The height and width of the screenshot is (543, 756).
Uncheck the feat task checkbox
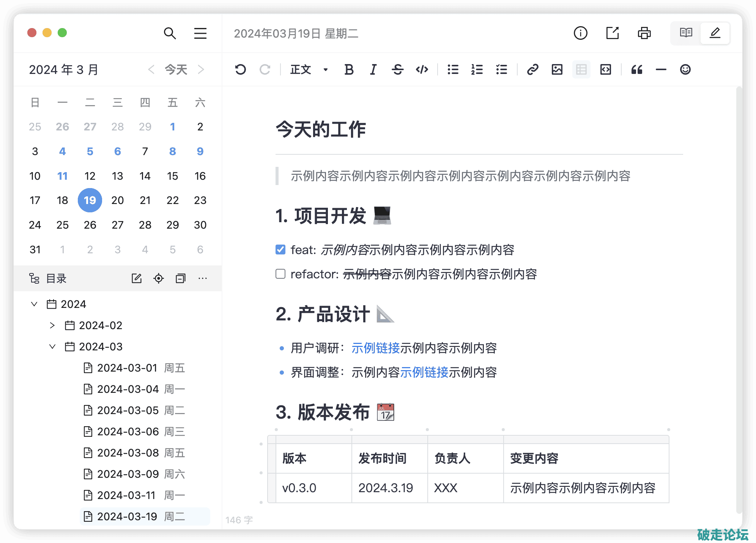[280, 250]
